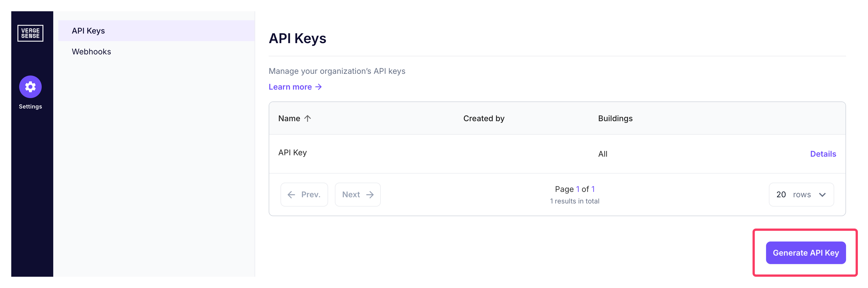This screenshot has height=288, width=868.
Task: Click the VergeSense logo
Action: click(x=30, y=33)
